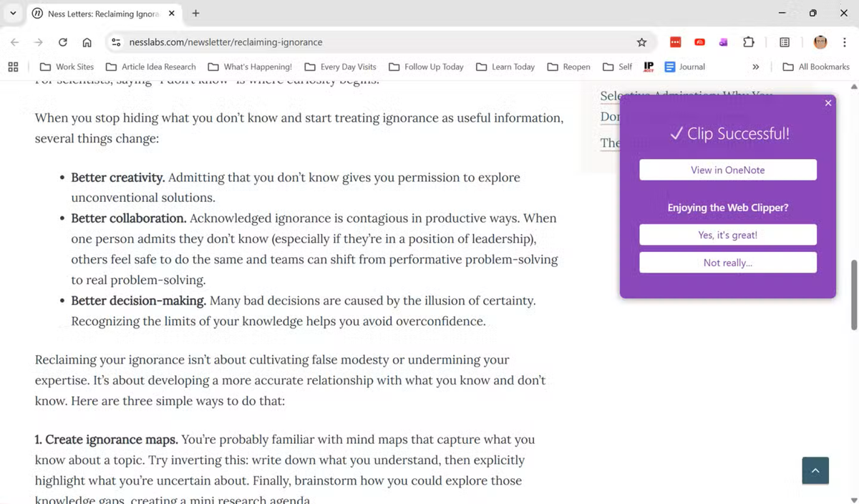
Task: Open the browser home page
Action: coord(87,42)
